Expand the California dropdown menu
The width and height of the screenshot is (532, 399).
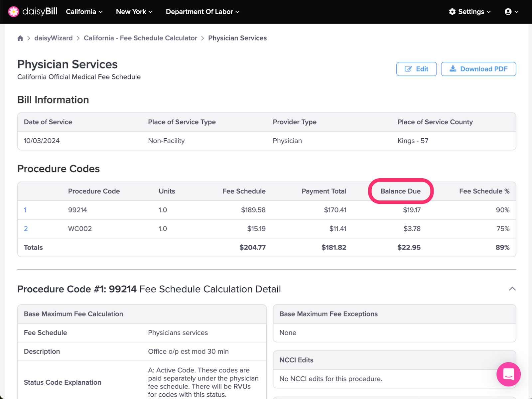coord(84,12)
